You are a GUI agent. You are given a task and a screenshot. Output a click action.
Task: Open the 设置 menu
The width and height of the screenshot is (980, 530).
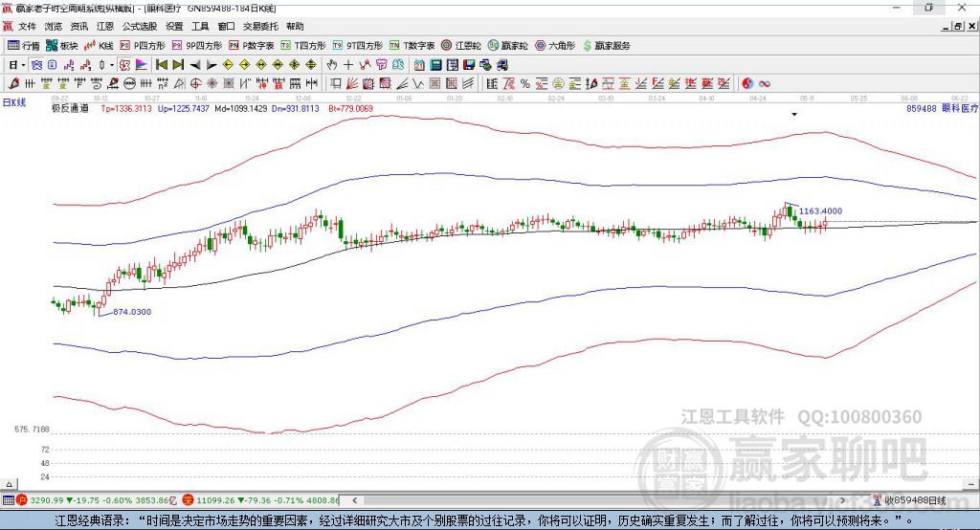click(174, 26)
